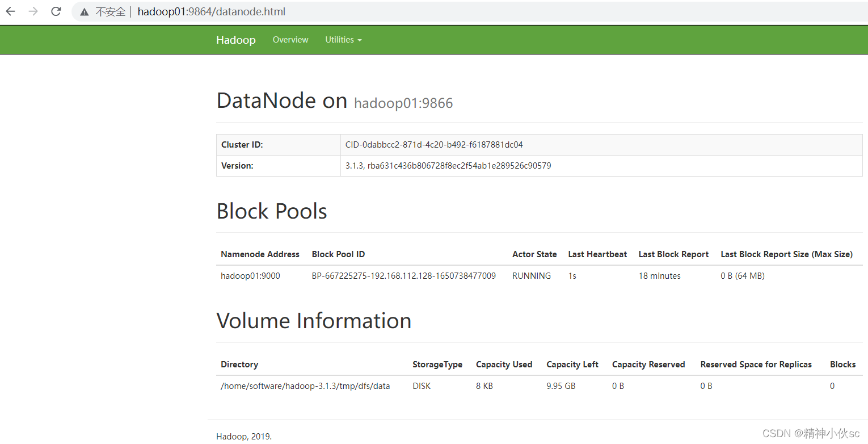Screen dimensions: 868x444
Task: Click the Blocks column header
Action: tap(842, 365)
